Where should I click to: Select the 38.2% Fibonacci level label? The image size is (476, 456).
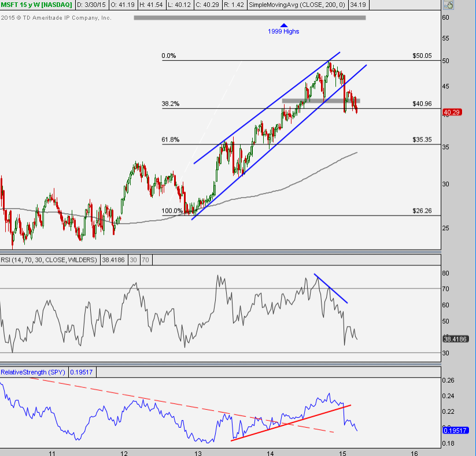[x=171, y=104]
